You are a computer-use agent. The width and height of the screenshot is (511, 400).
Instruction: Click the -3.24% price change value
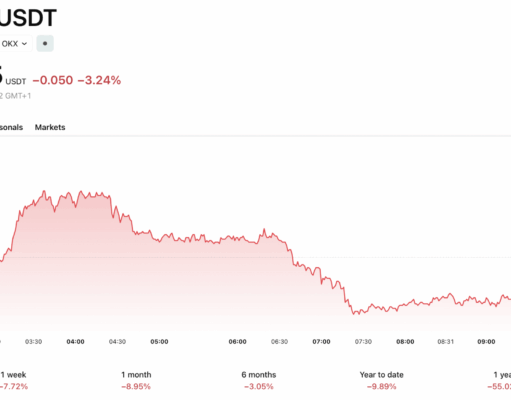tap(99, 80)
